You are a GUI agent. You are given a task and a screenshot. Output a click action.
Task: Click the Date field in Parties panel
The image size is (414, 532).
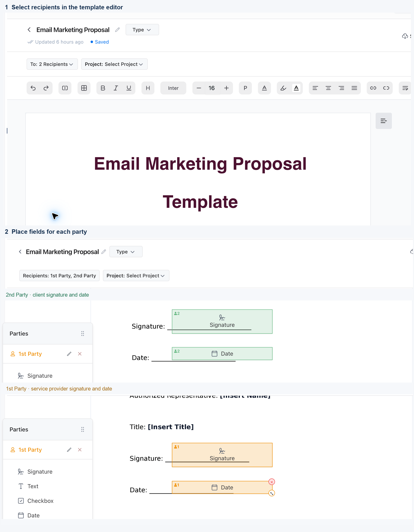29,515
